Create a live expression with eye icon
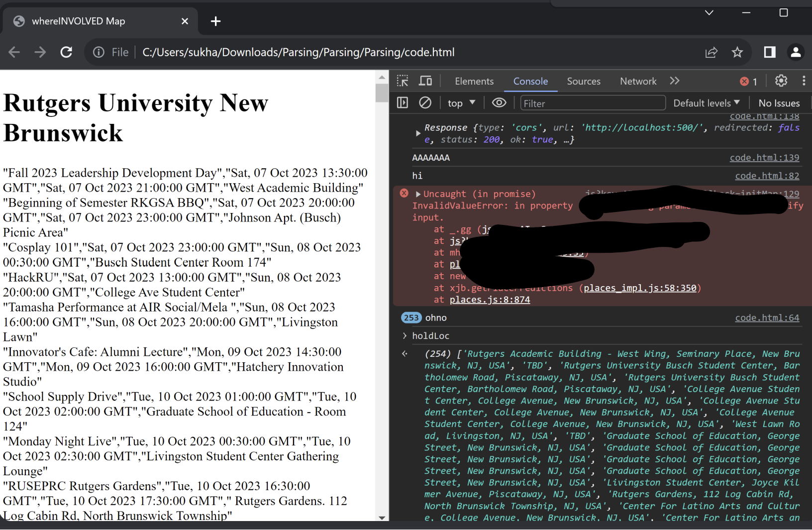The width and height of the screenshot is (812, 530). click(499, 103)
